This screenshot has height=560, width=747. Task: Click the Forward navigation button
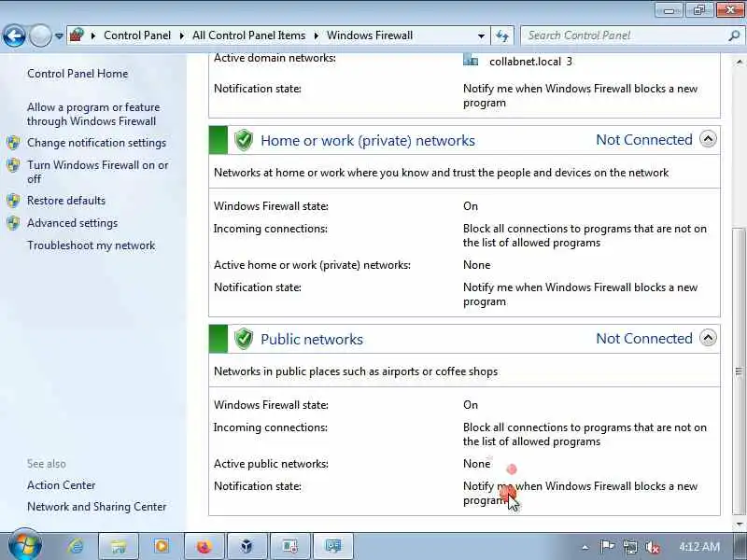tap(40, 35)
